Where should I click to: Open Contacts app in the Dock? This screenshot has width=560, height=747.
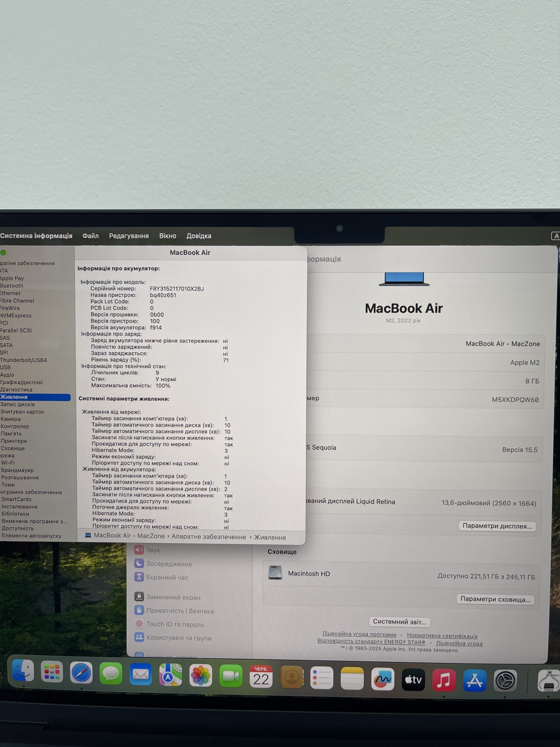(x=292, y=677)
